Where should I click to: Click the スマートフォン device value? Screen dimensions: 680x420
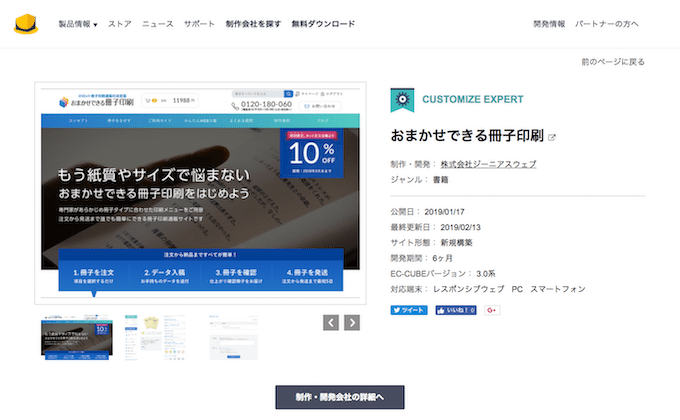[558, 289]
